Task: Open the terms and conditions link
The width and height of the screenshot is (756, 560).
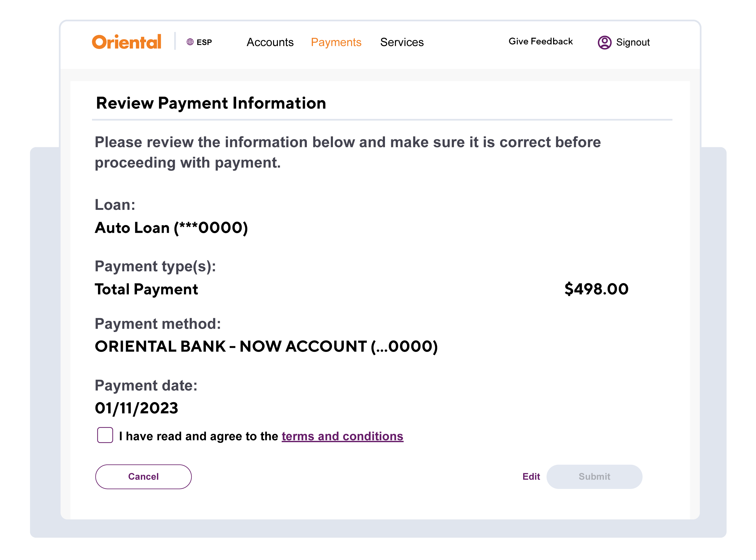Action: [342, 436]
